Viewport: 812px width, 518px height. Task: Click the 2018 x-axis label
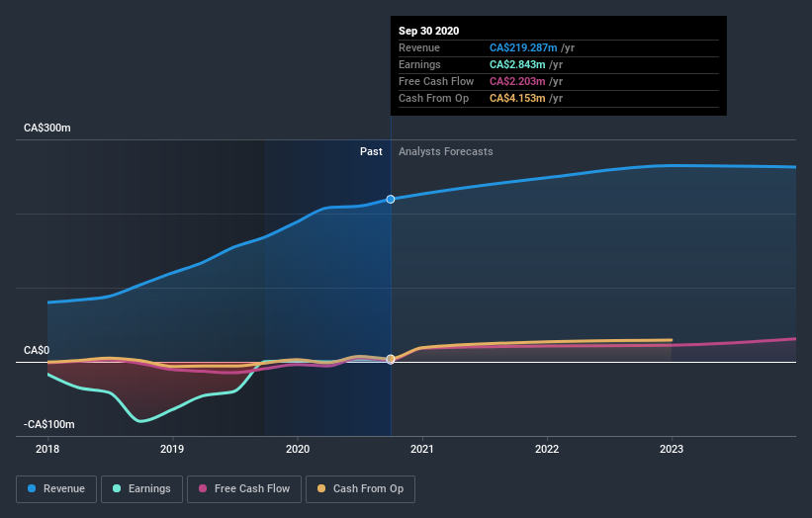pyautogui.click(x=47, y=449)
